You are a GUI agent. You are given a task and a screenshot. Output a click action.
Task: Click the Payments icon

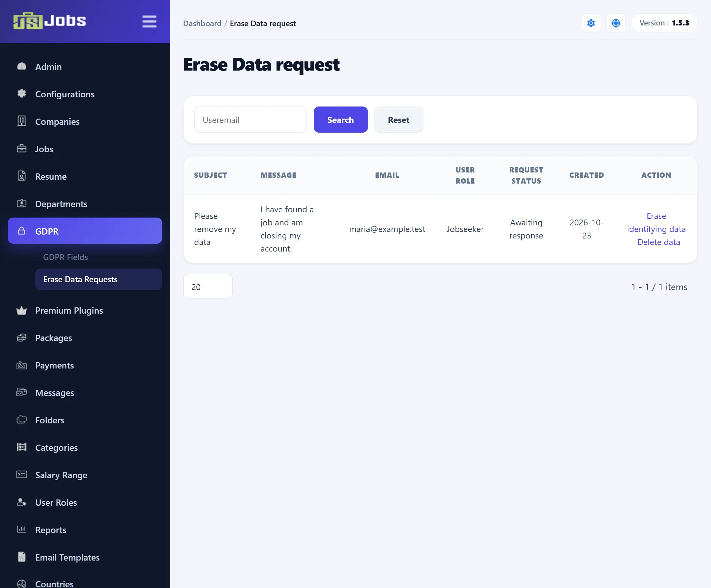click(x=22, y=365)
